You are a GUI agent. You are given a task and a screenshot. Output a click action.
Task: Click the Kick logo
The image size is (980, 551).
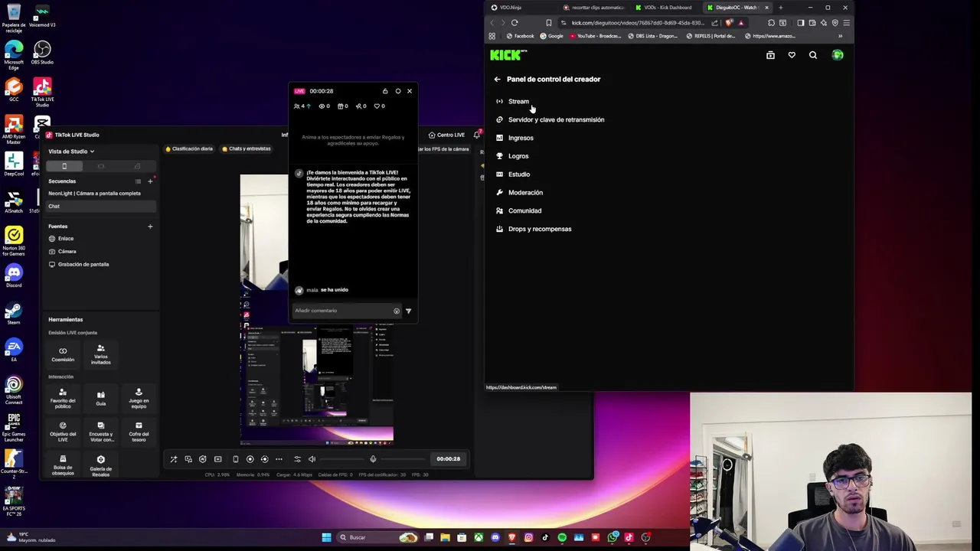(x=508, y=54)
